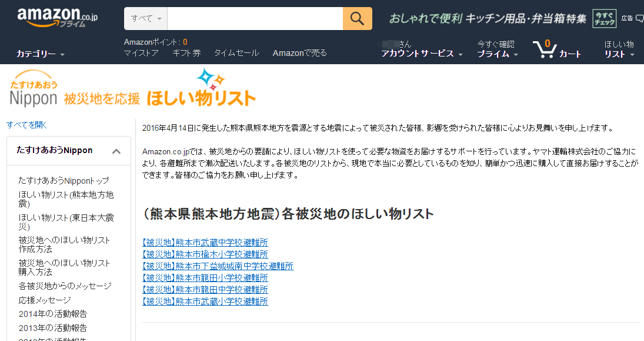The height and width of the screenshot is (341, 644).
Task: Expand the カテゴリー dropdown menu
Action: (x=40, y=54)
